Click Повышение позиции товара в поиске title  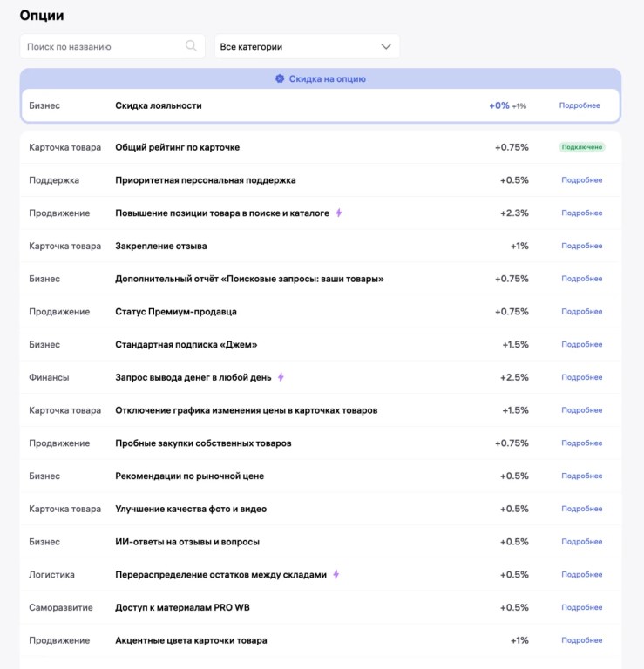coord(222,213)
